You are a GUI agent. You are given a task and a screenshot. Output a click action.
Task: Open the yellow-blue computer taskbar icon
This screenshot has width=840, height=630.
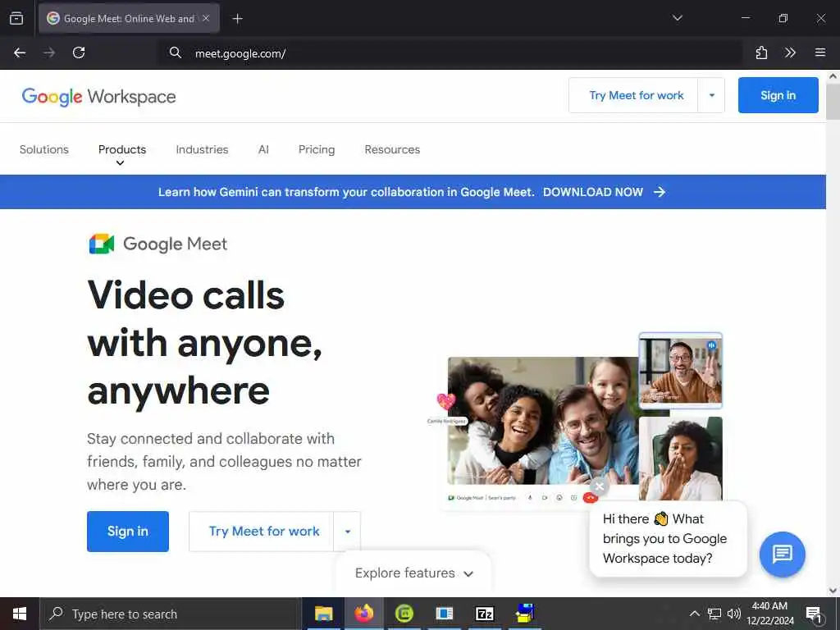(525, 614)
